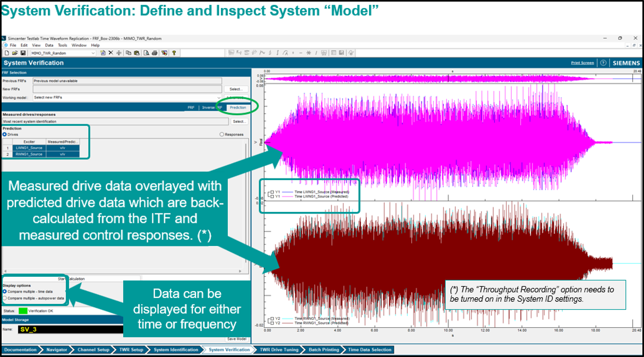This screenshot has width=644, height=357.
Task: Click the Print preview toolbar icon
Action: [145, 53]
